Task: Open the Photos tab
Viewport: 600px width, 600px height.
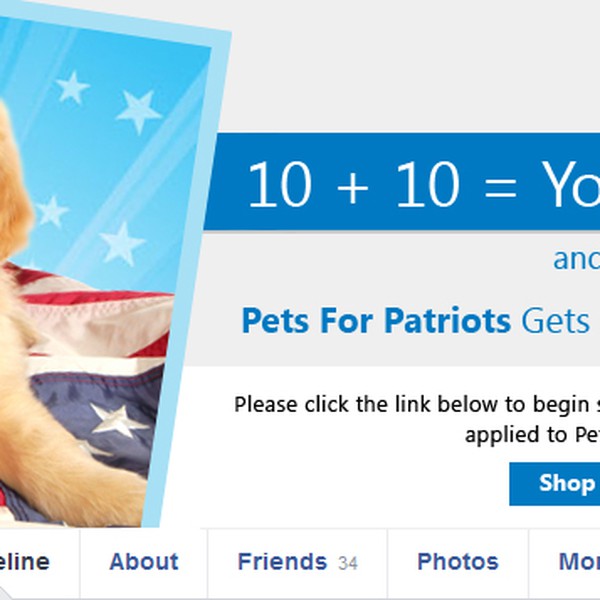Action: tap(458, 562)
